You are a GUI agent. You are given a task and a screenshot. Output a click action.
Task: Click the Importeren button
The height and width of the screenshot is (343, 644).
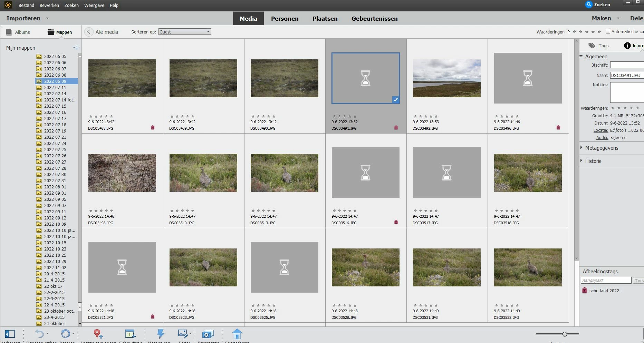(23, 18)
